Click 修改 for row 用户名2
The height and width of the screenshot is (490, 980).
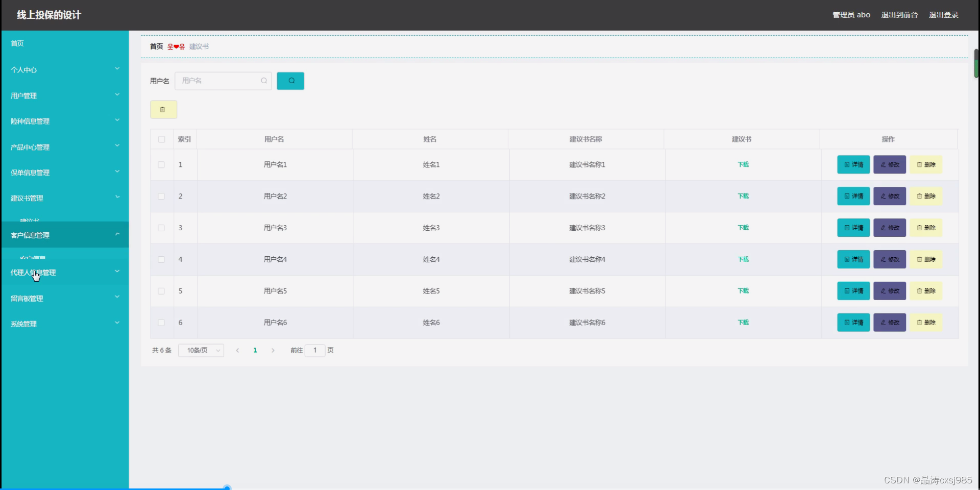pos(890,196)
